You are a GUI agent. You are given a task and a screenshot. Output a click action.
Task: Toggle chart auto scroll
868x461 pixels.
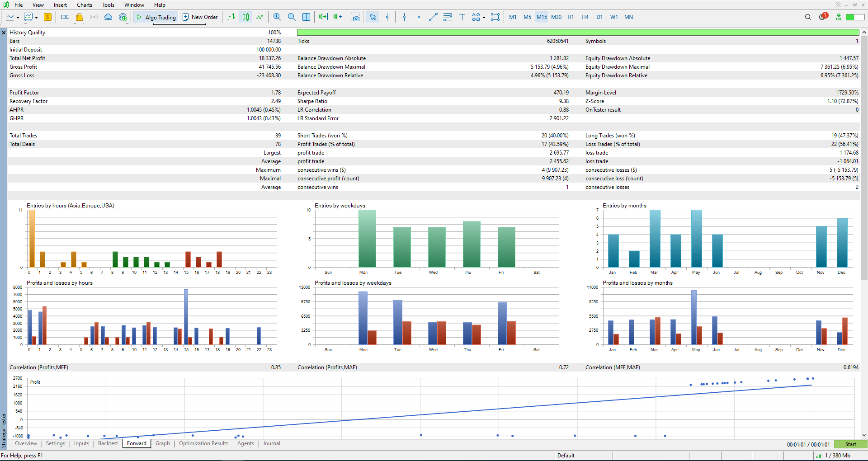[323, 17]
